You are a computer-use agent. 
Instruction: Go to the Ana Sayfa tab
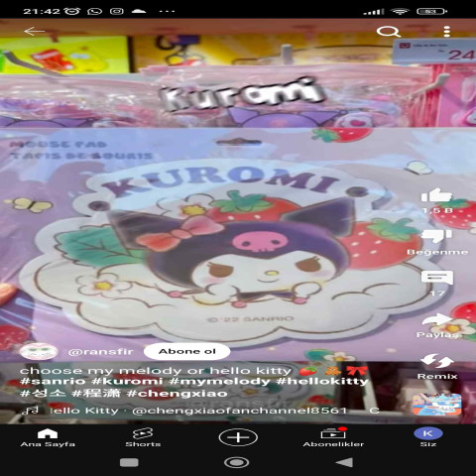point(48,438)
